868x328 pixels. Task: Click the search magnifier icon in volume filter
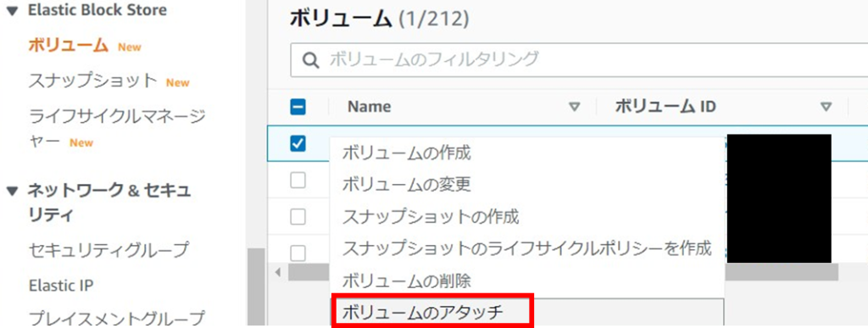click(x=311, y=59)
